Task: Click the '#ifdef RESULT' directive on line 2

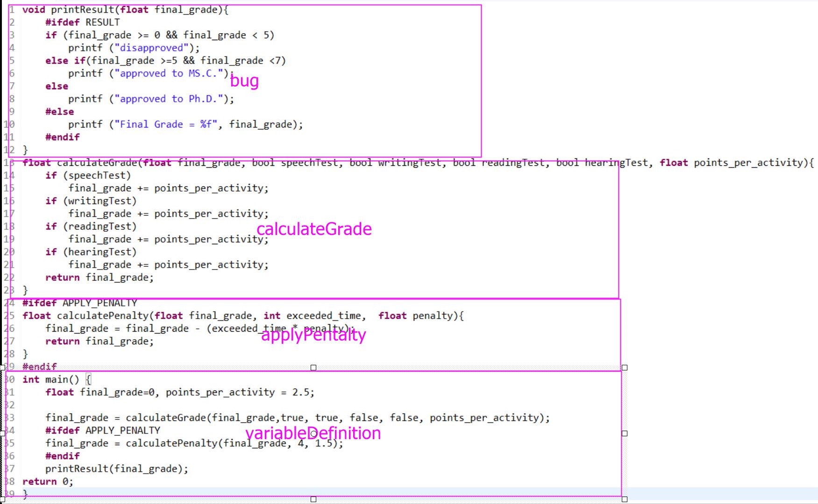Action: tap(82, 22)
